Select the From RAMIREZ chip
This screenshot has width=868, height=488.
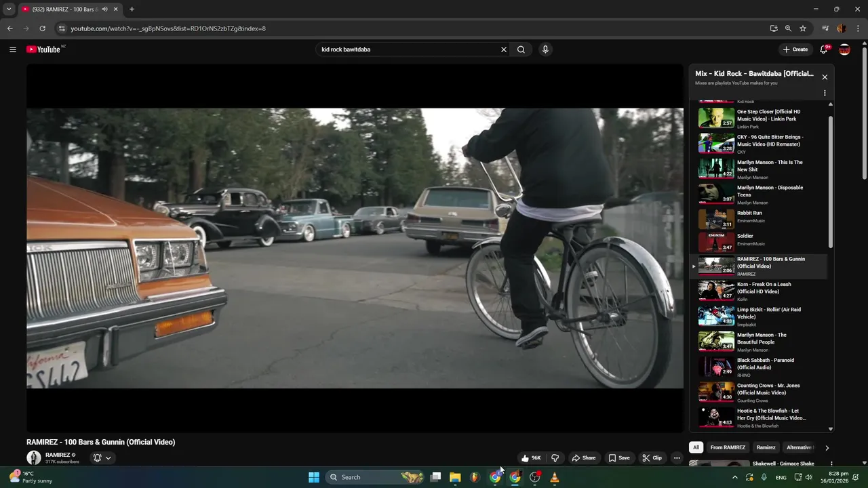[x=728, y=447]
